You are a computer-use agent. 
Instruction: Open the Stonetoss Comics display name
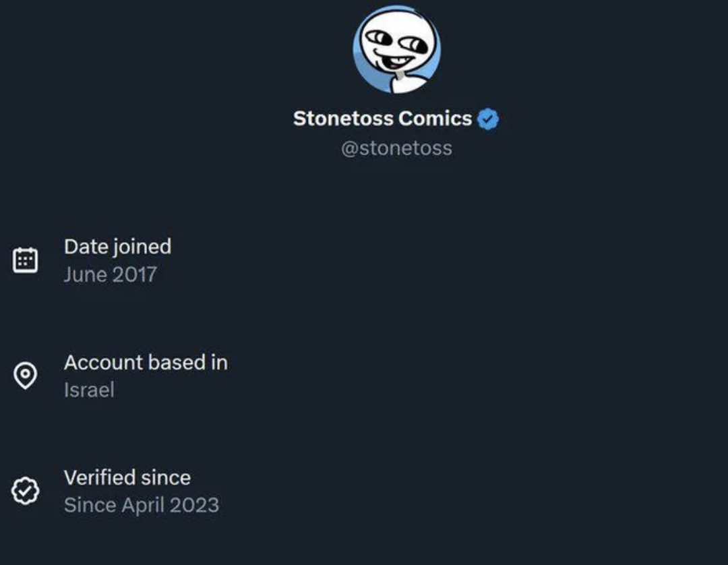[382, 119]
